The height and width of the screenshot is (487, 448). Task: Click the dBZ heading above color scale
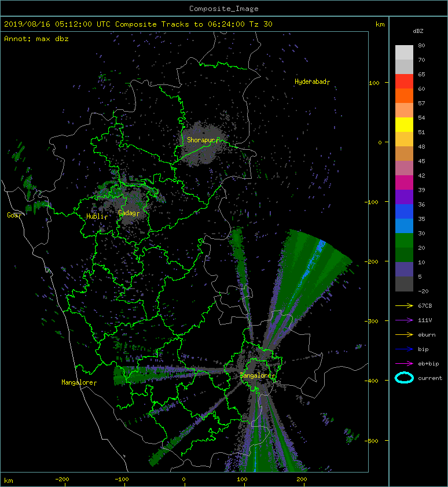point(418,31)
